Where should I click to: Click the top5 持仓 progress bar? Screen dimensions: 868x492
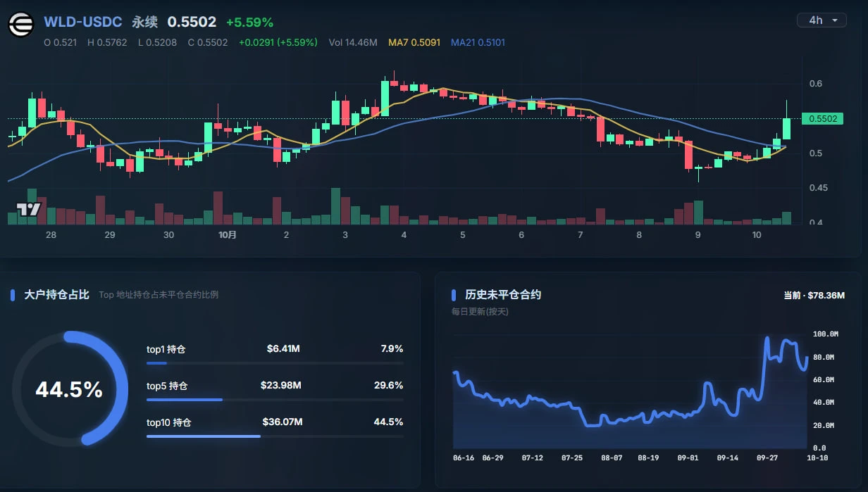tap(275, 400)
